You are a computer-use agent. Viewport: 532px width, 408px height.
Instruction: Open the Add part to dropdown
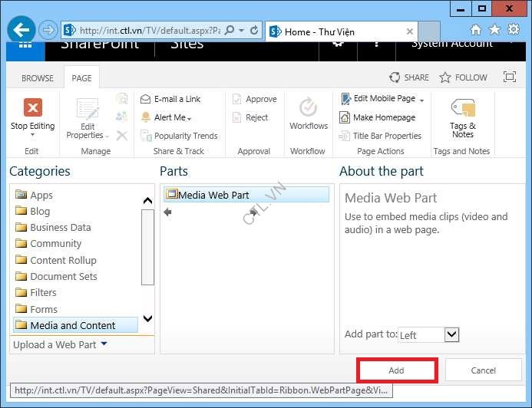pos(451,334)
